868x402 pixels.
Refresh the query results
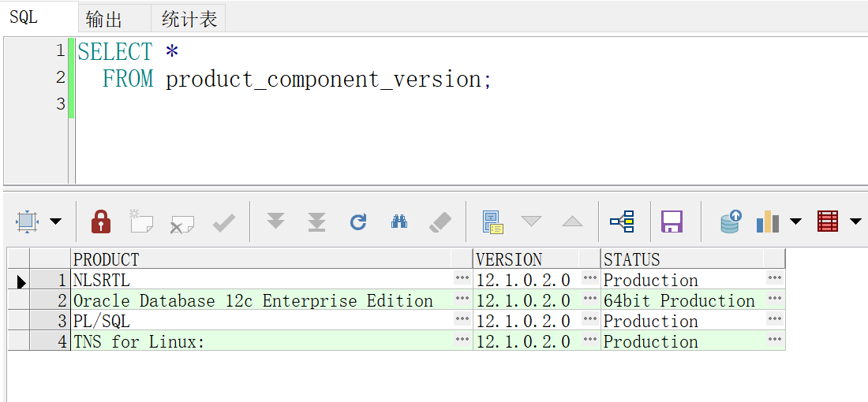pos(358,221)
